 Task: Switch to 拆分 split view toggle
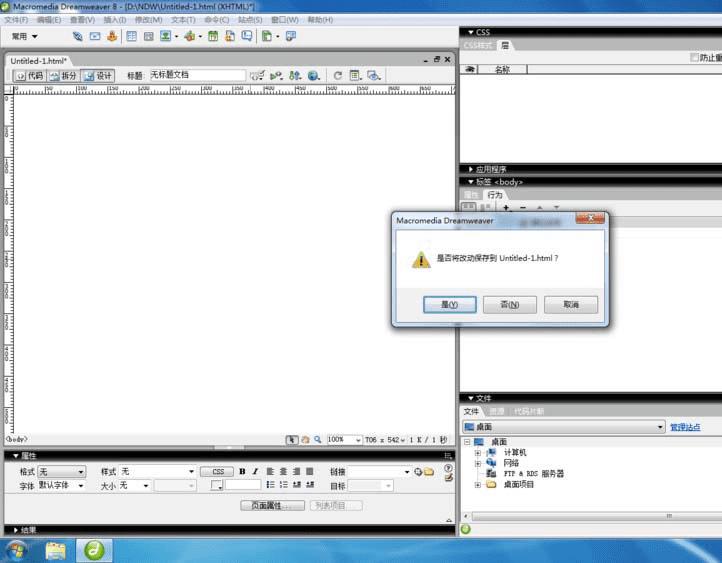pos(63,75)
